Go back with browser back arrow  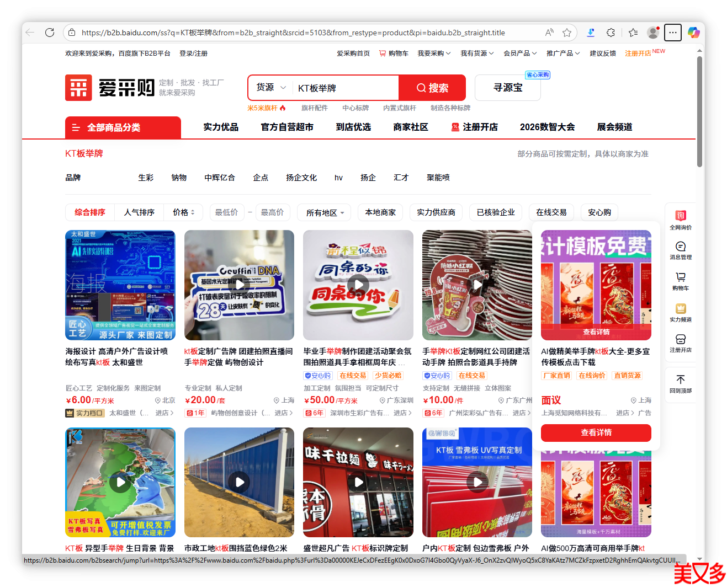tap(30, 33)
